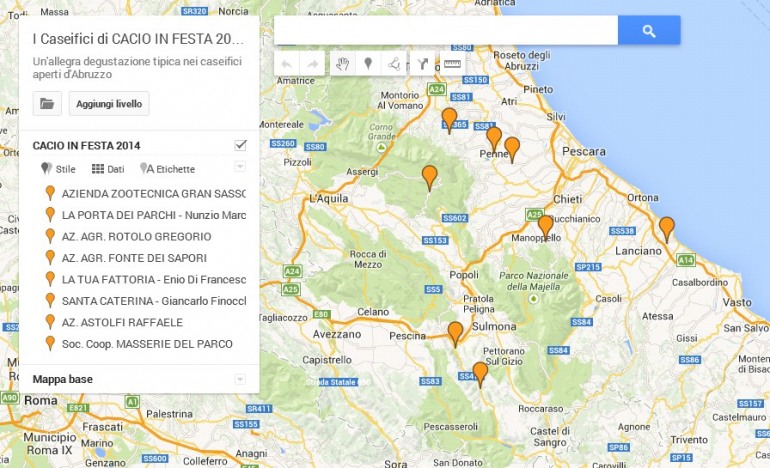This screenshot has width=770, height=468.
Task: Select Soc. Coop. MASSERIE DEL PARCO item
Action: coord(147,344)
